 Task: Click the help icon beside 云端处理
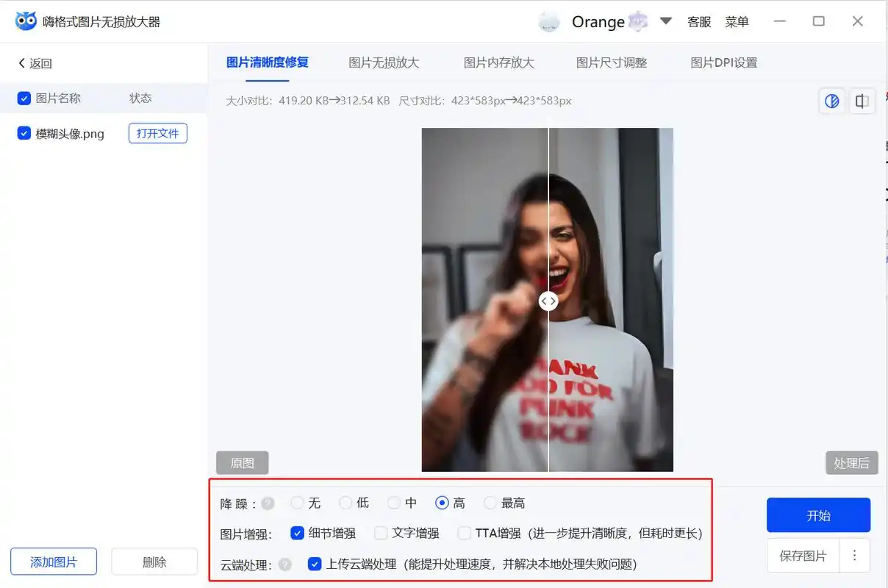[286, 564]
